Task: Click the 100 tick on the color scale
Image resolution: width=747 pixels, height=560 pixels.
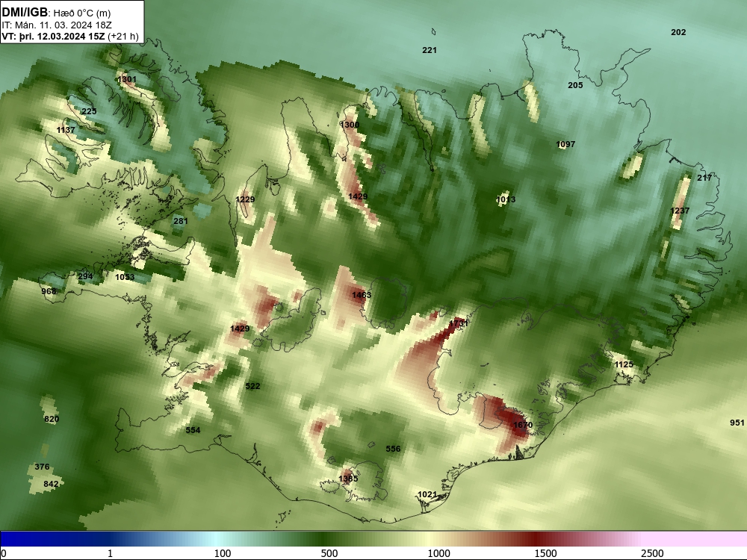Action: (223, 553)
